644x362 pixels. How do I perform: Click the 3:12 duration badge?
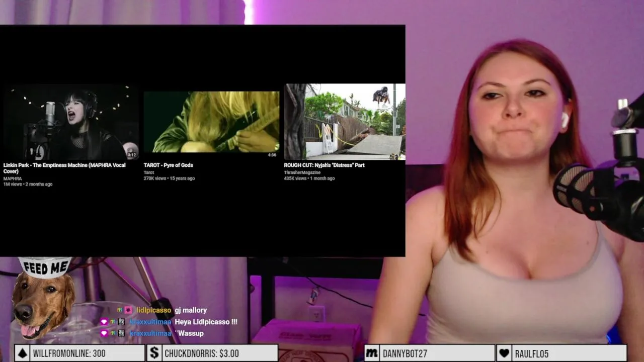pyautogui.click(x=132, y=155)
